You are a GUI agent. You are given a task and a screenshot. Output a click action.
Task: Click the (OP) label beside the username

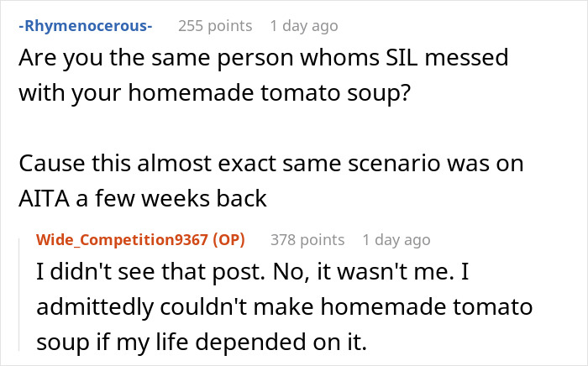click(x=225, y=240)
